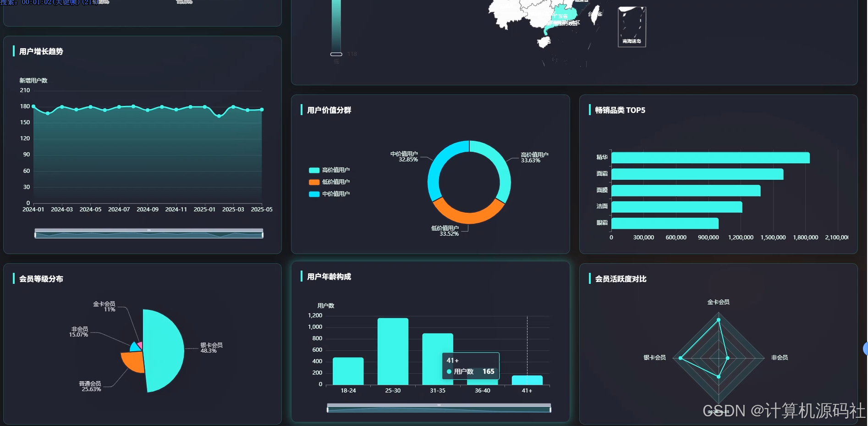Click the 金卡会员 radar data point
Viewport: 868px width, 426px height.
(718, 320)
